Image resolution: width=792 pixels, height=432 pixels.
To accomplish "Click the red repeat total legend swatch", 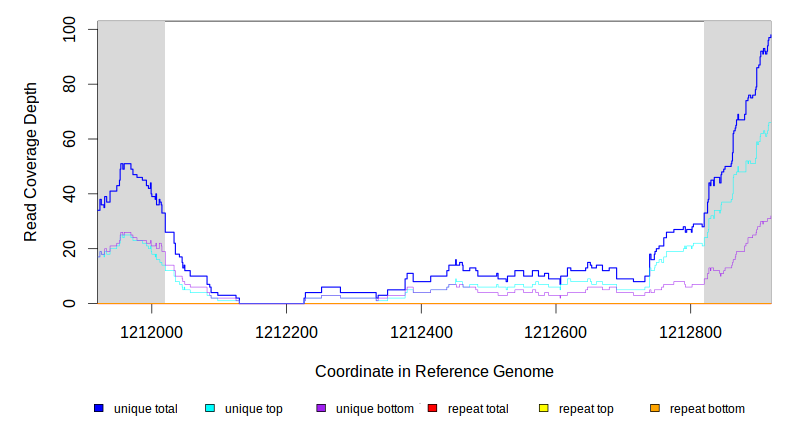I will tap(432, 409).
